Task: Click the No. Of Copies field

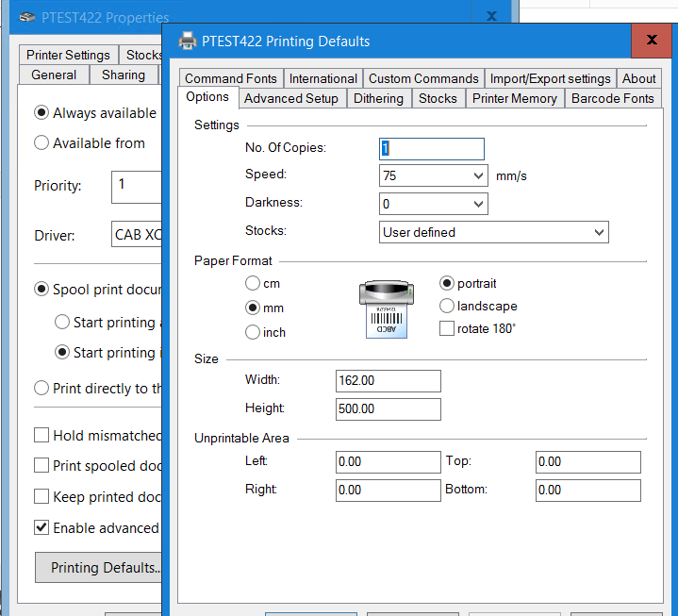Action: point(432,148)
